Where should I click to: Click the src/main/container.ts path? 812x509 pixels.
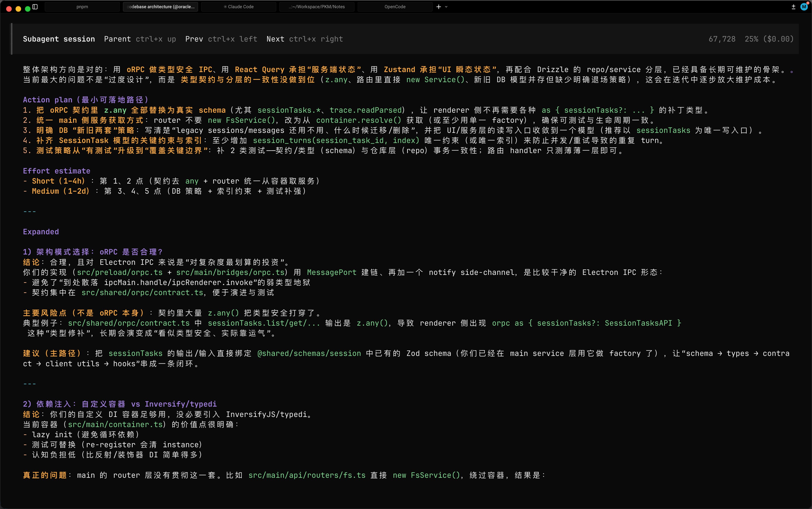click(115, 424)
